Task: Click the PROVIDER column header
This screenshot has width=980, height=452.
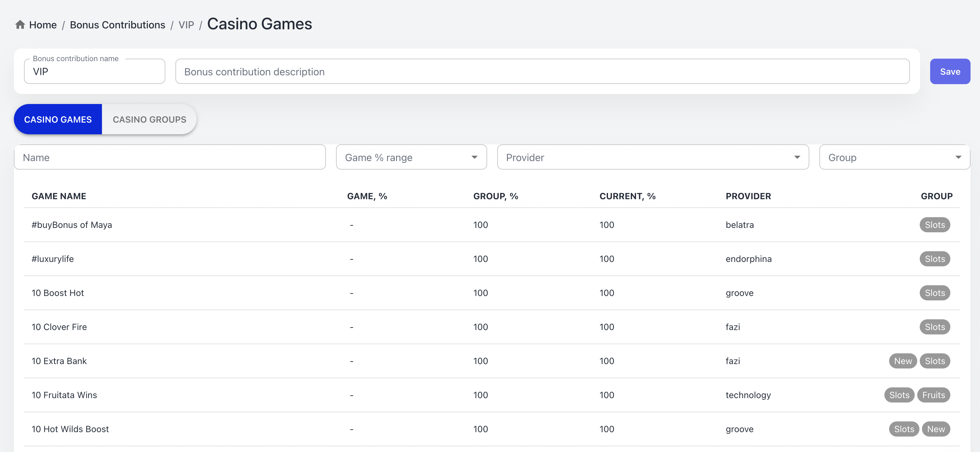Action: coord(748,196)
